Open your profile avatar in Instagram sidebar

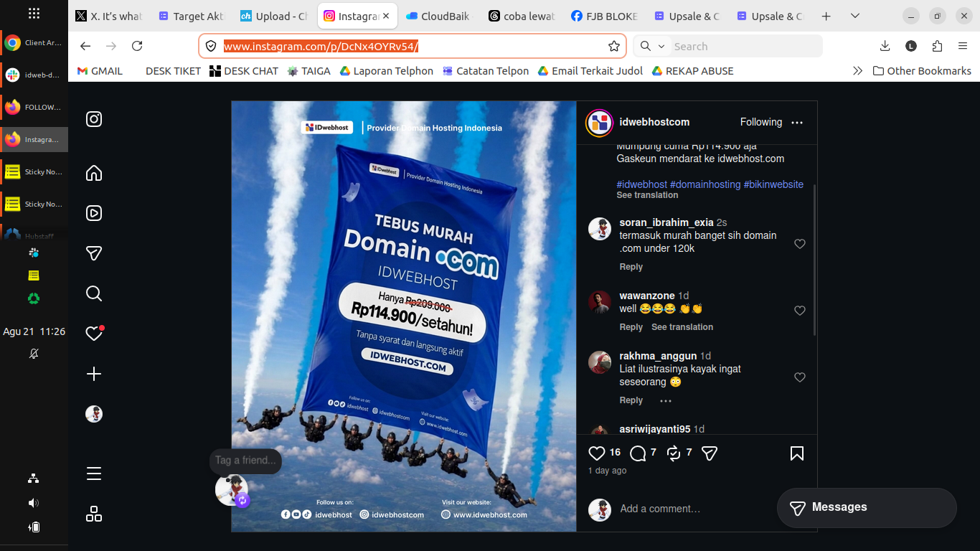pyautogui.click(x=94, y=414)
